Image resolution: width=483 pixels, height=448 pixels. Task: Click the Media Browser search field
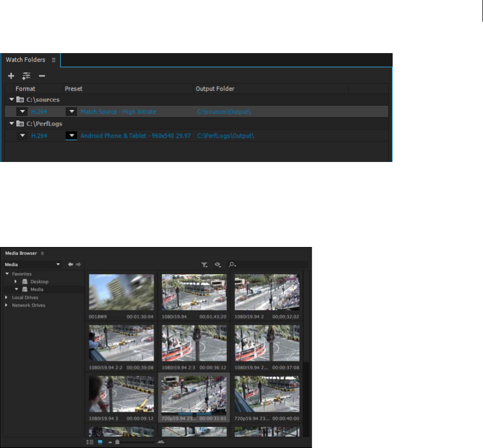268,265
